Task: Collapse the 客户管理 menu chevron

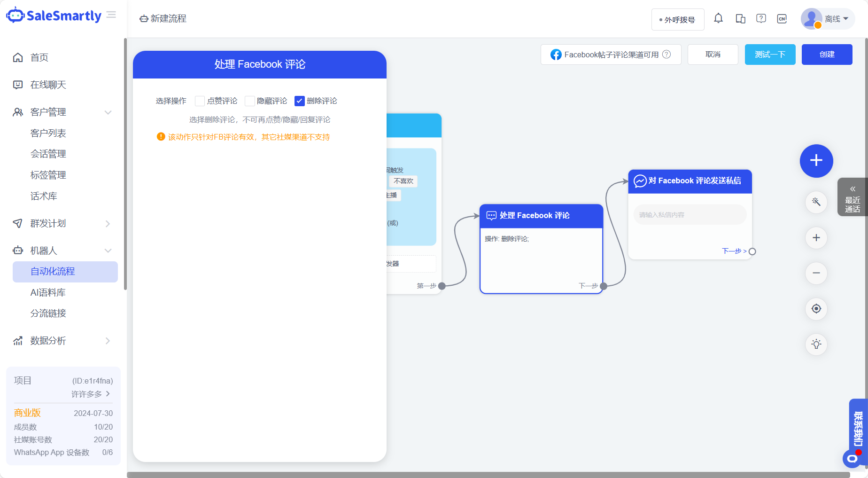Action: click(x=108, y=112)
